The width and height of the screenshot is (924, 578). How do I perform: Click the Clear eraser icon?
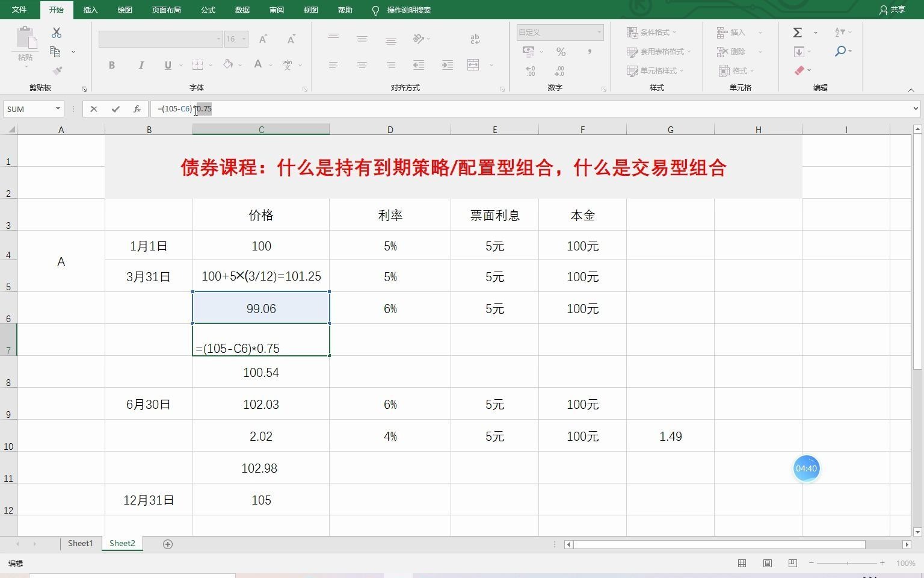pyautogui.click(x=799, y=71)
